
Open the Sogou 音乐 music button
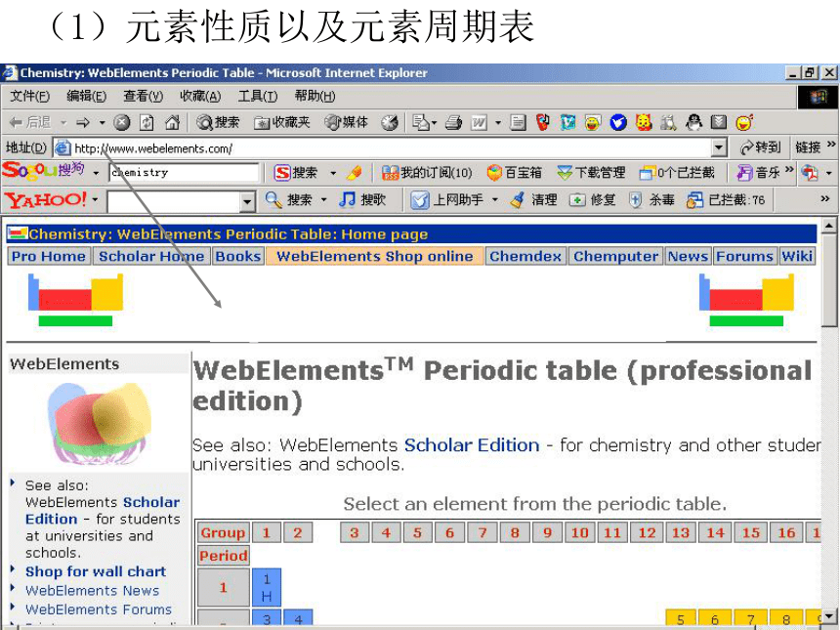(x=758, y=173)
